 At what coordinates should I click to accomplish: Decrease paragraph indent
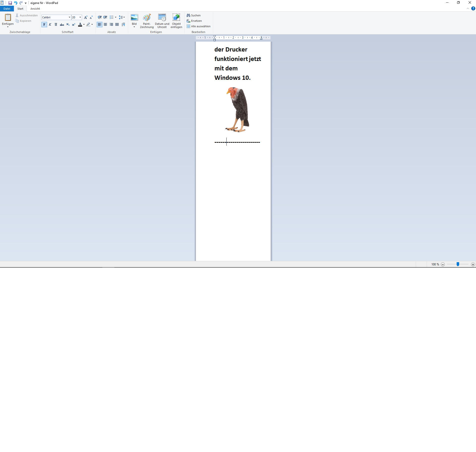click(x=100, y=17)
